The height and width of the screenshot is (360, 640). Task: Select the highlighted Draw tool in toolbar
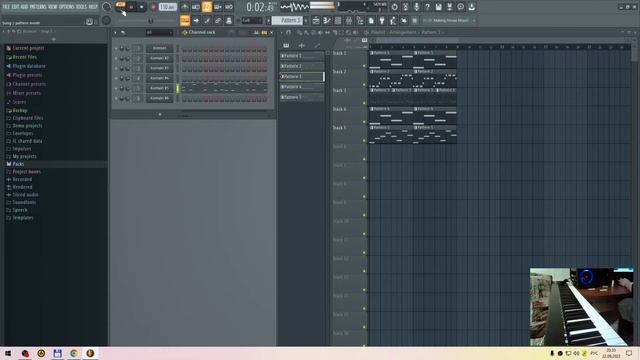pyautogui.click(x=185, y=20)
